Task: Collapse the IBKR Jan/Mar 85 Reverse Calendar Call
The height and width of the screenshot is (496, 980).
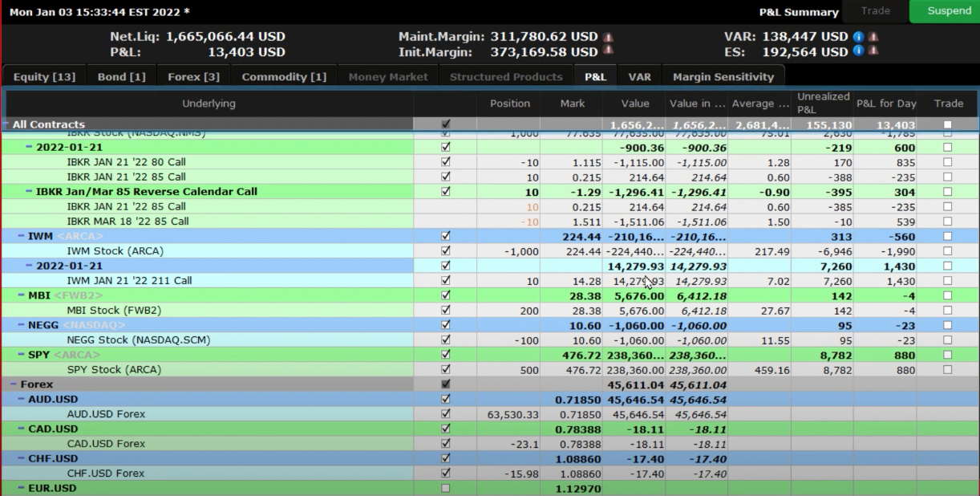Action: 30,192
